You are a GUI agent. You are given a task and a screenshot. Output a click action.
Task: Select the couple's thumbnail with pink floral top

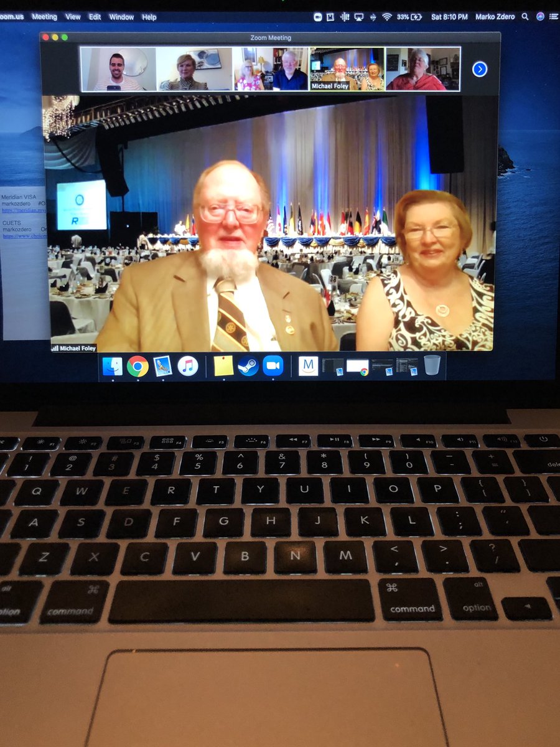[x=271, y=69]
